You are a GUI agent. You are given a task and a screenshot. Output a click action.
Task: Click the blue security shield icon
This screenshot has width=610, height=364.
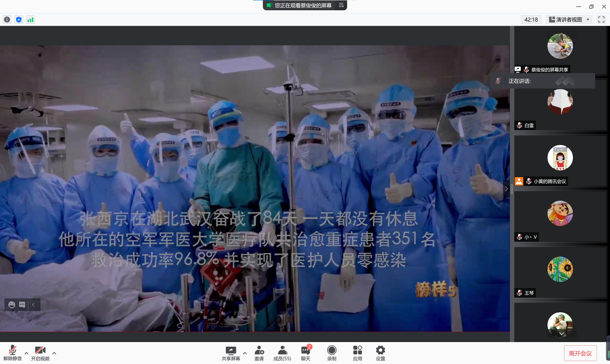coord(19,19)
